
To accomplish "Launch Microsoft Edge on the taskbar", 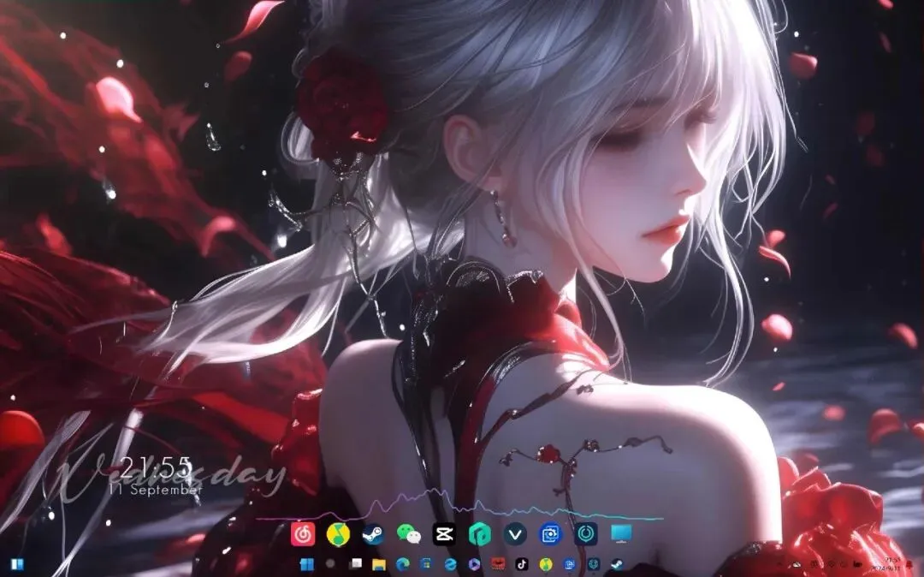I will (x=403, y=565).
